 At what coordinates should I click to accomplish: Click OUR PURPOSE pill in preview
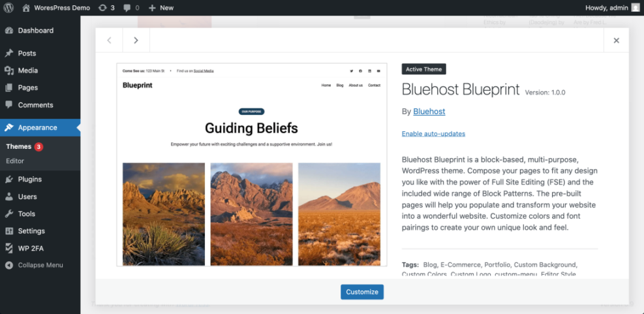(251, 112)
